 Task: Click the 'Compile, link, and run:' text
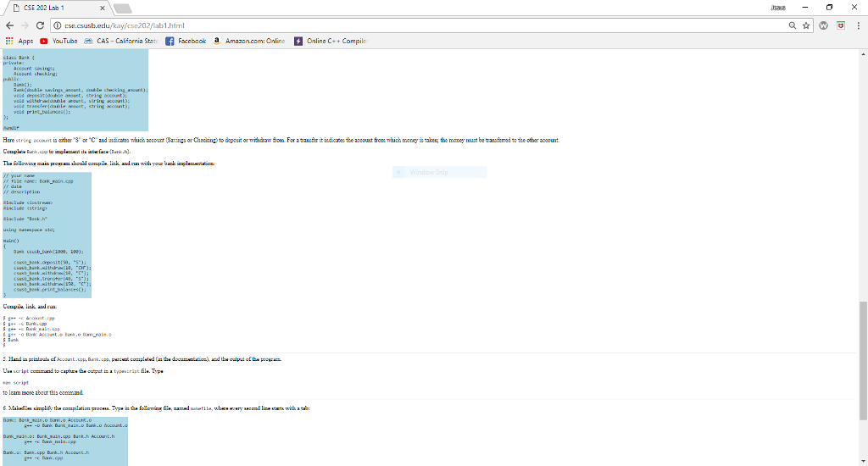[x=30, y=307]
